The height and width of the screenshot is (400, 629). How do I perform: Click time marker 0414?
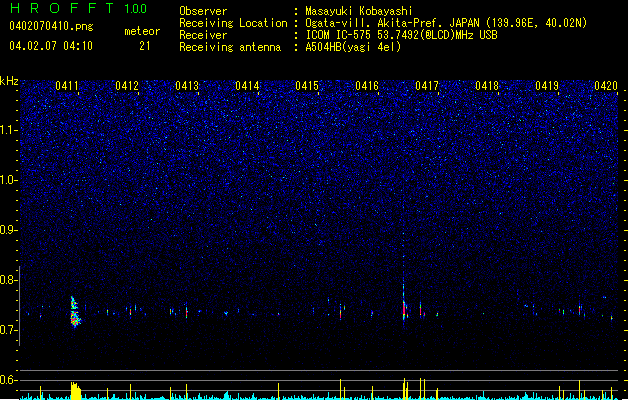247,86
